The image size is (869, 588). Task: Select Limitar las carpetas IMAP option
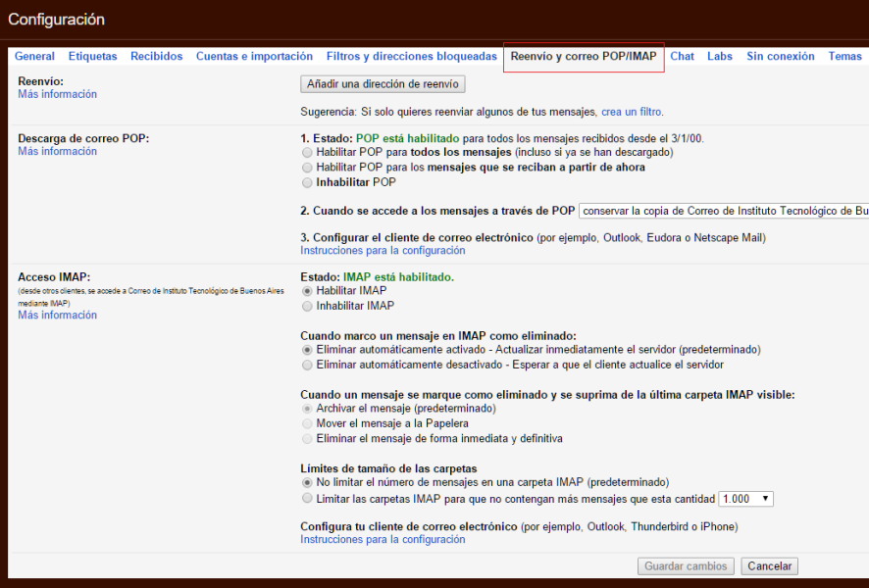point(308,499)
